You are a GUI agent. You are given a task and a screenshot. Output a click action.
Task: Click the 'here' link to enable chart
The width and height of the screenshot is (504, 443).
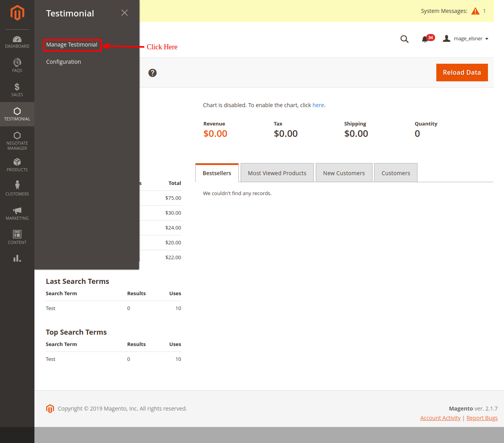tap(318, 105)
